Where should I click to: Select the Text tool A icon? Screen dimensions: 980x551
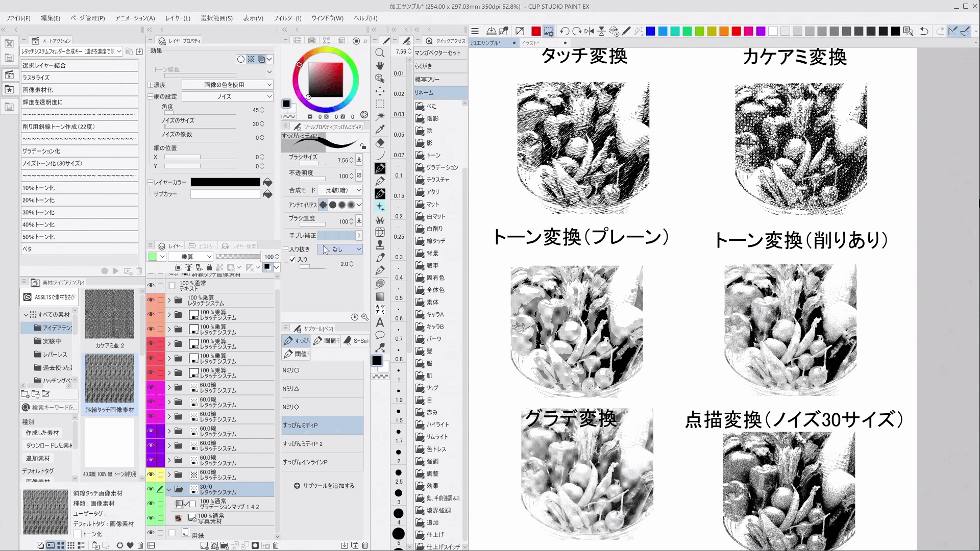[380, 322]
